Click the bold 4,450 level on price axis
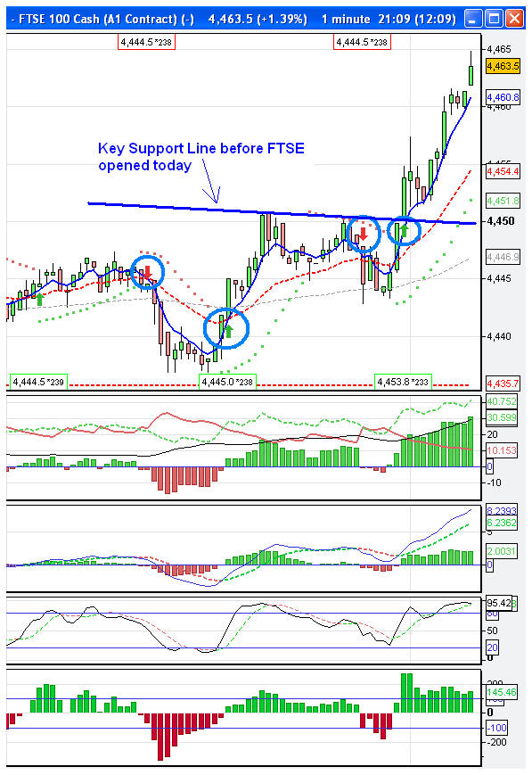 pos(501,221)
